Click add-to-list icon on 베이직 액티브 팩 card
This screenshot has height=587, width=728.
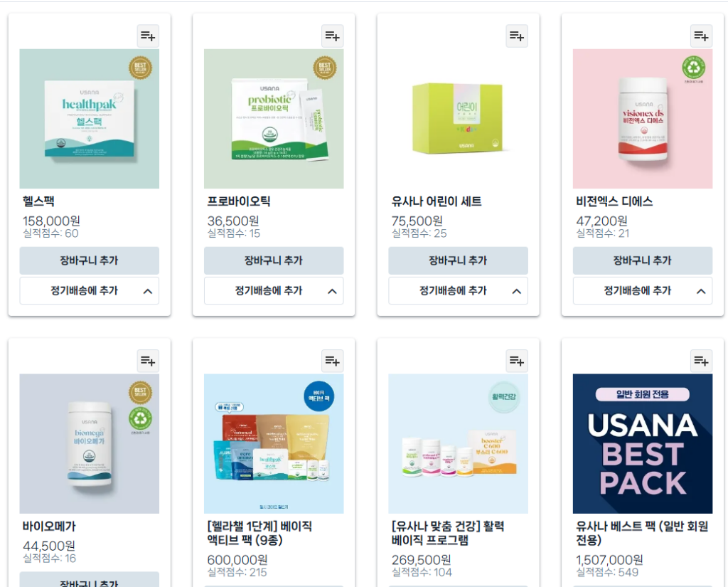tap(333, 361)
